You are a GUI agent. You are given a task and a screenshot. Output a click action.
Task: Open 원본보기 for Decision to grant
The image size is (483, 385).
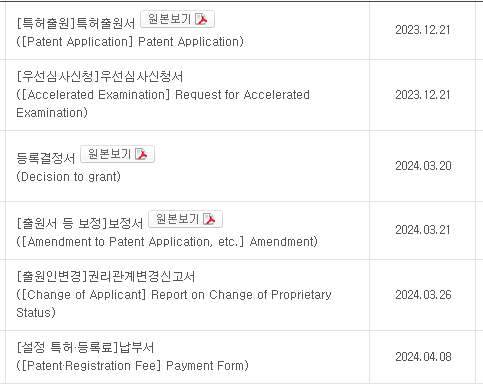[x=117, y=154]
